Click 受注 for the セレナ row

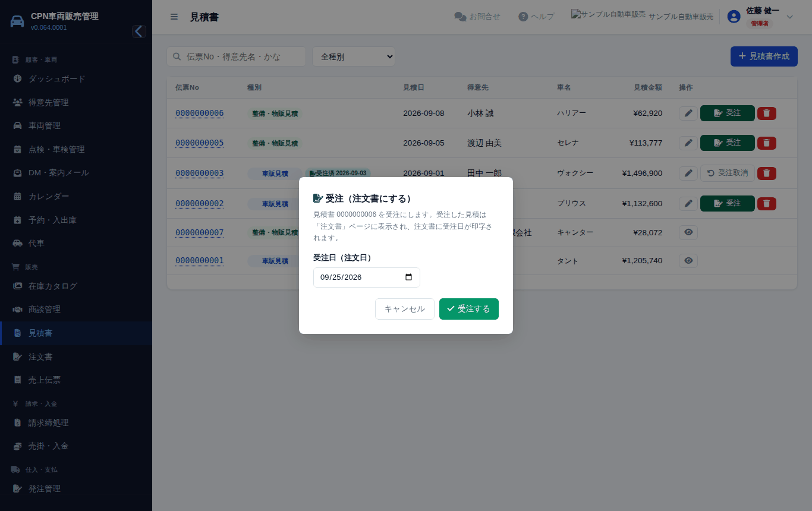728,143
